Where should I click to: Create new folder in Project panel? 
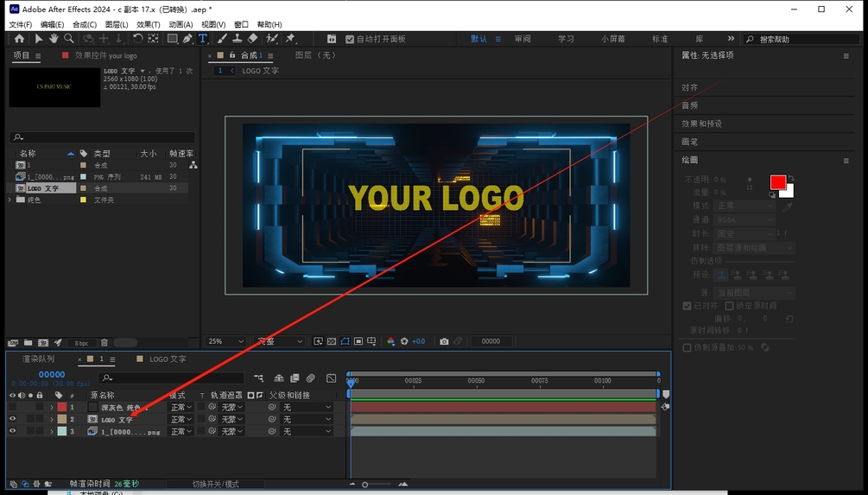(29, 343)
